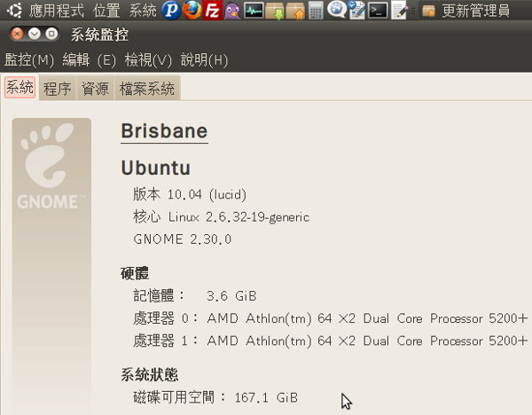This screenshot has height=415, width=532.
Task: Switch to the 檔案系統 file systems tab
Action: 147,89
